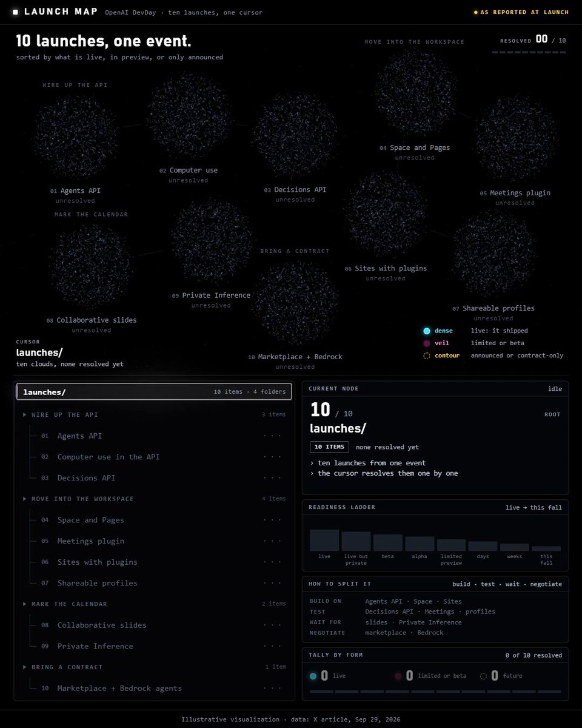Click the live bar in readiness ladder

coord(324,540)
